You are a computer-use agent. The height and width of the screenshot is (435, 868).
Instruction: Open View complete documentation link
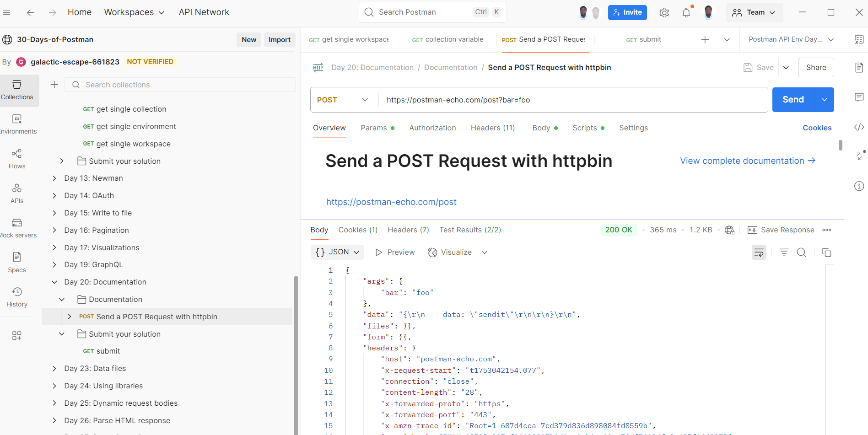click(748, 161)
